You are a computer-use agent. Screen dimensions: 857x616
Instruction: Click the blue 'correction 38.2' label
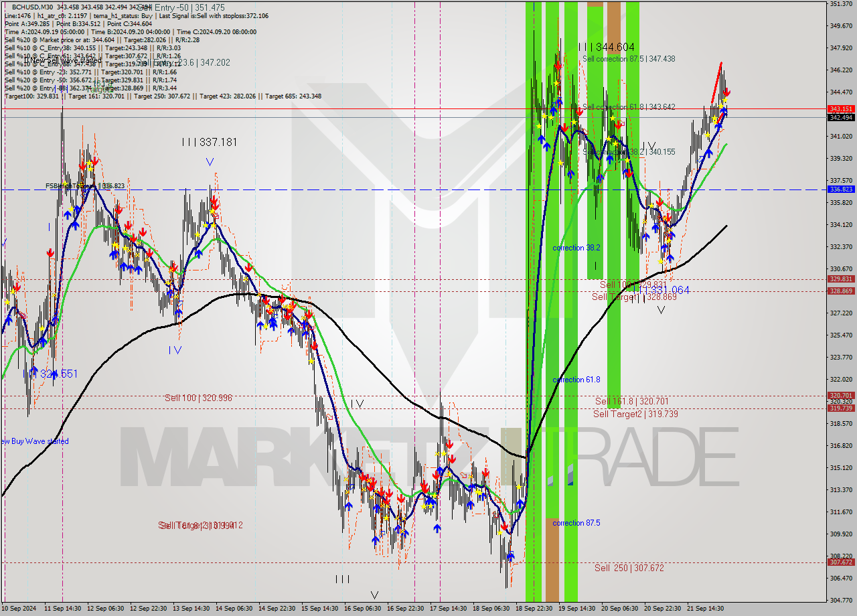coord(576,248)
